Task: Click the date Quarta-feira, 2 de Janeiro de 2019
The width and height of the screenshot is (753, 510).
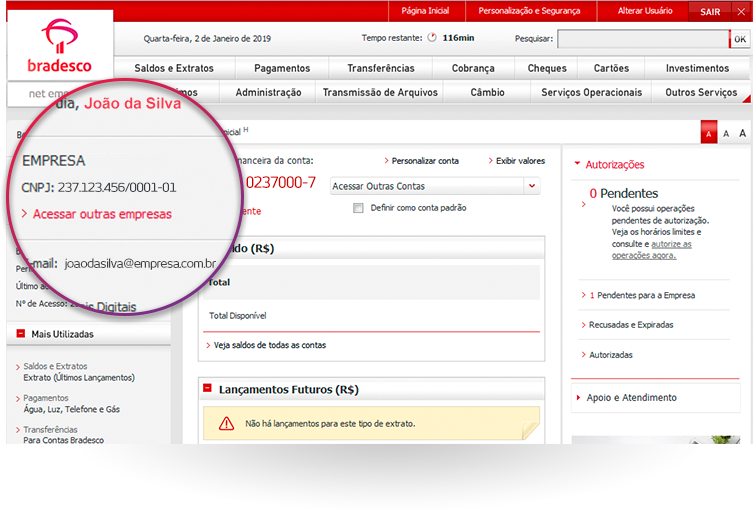Action: pos(207,38)
